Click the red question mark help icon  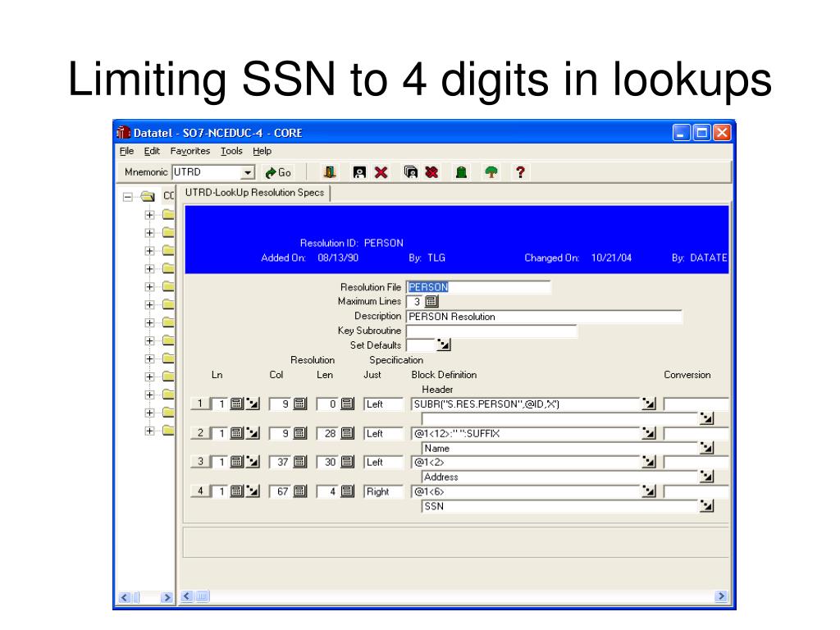pyautogui.click(x=520, y=172)
